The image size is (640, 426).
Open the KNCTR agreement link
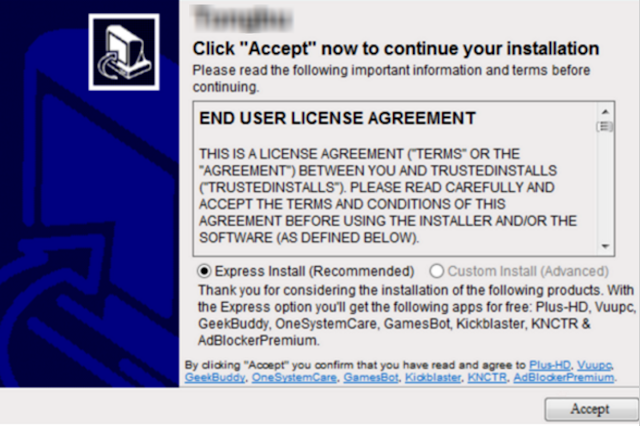[487, 377]
